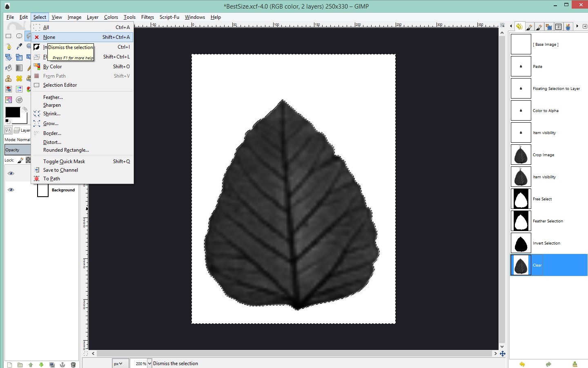Click the black foreground color swatch
This screenshot has width=588, height=368.
[x=12, y=112]
